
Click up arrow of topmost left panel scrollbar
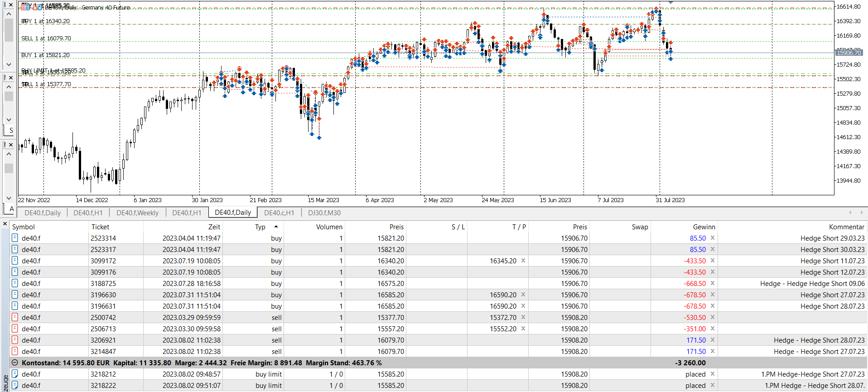(x=9, y=14)
